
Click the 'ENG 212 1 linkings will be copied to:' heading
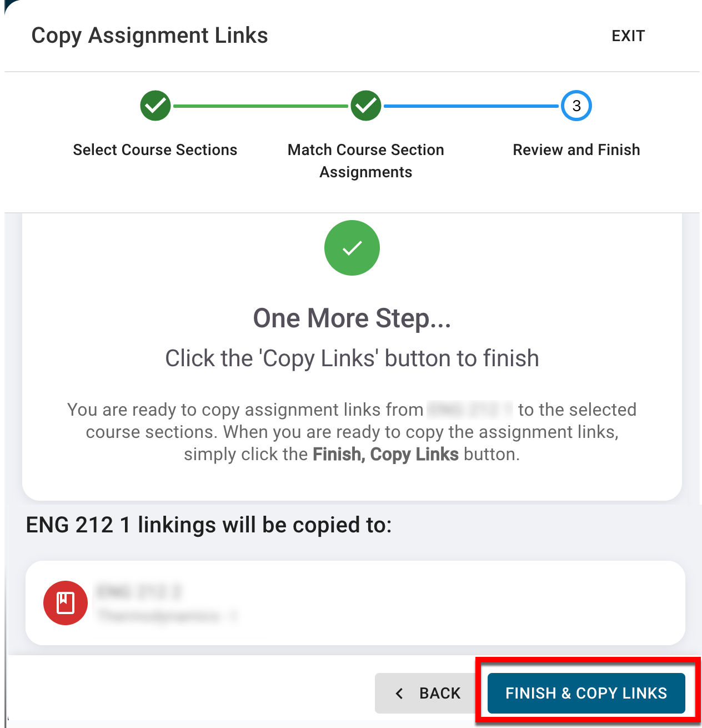[209, 525]
